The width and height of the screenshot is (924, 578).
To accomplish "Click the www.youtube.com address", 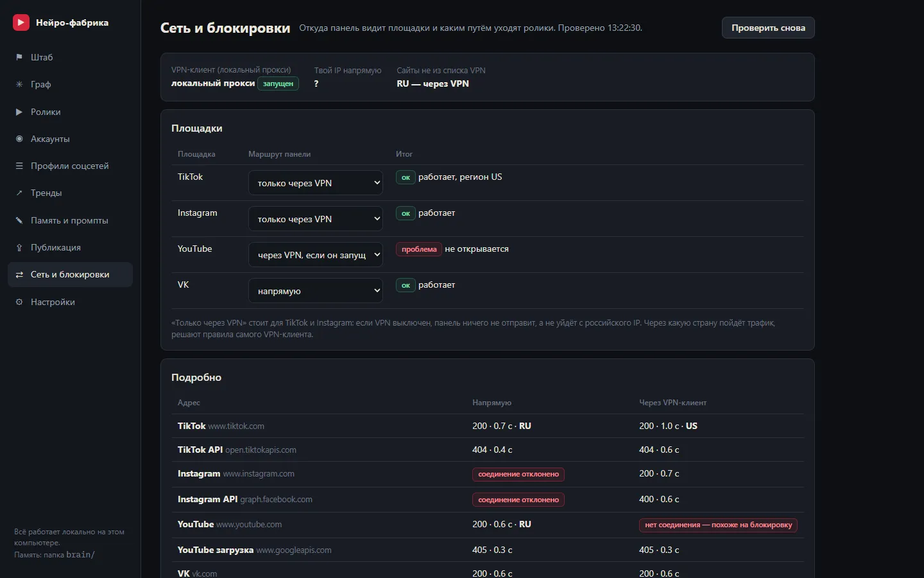I will [x=249, y=525].
